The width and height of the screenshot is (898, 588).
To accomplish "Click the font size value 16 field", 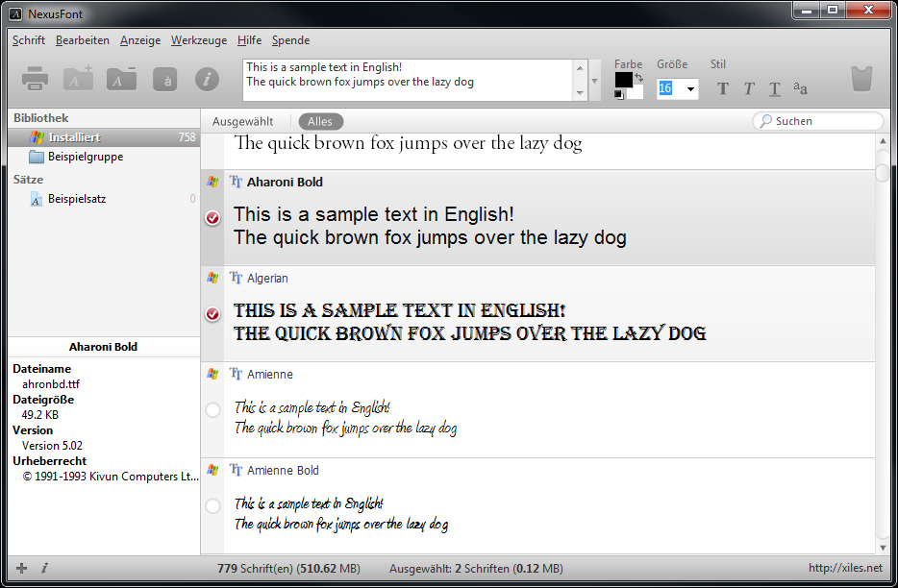I will point(670,88).
